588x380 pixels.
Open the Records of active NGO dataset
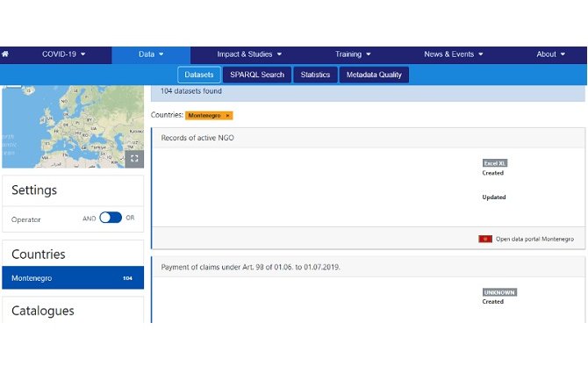197,138
